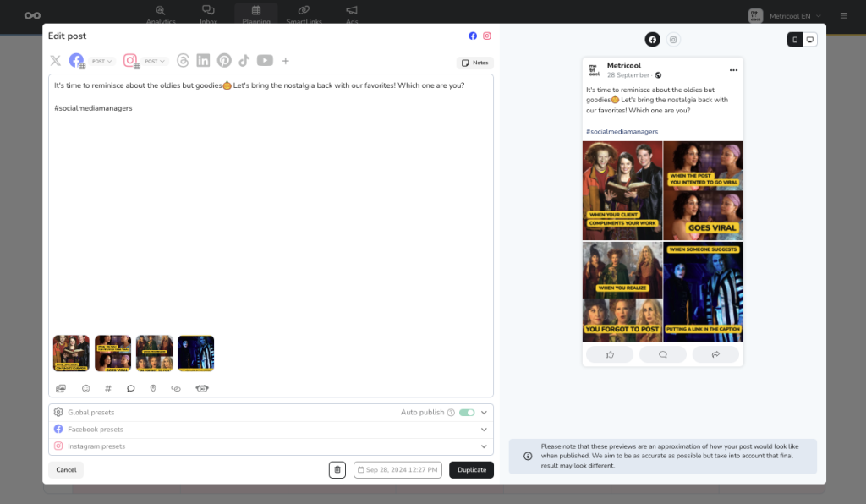Open the three-dot menu on preview post

click(733, 70)
